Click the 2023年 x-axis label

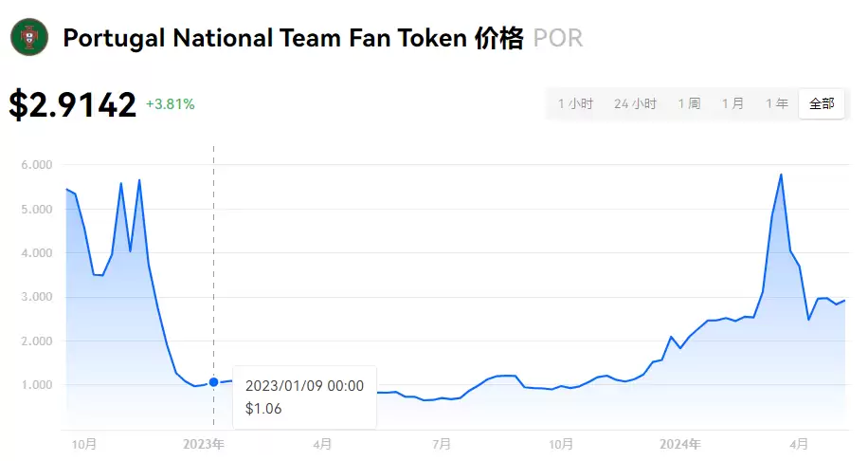(204, 443)
